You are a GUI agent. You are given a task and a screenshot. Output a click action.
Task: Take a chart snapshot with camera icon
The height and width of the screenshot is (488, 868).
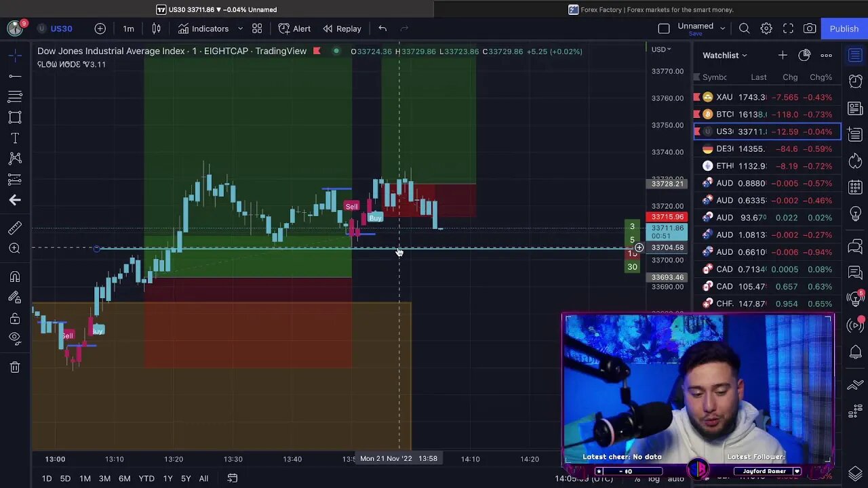pos(810,28)
